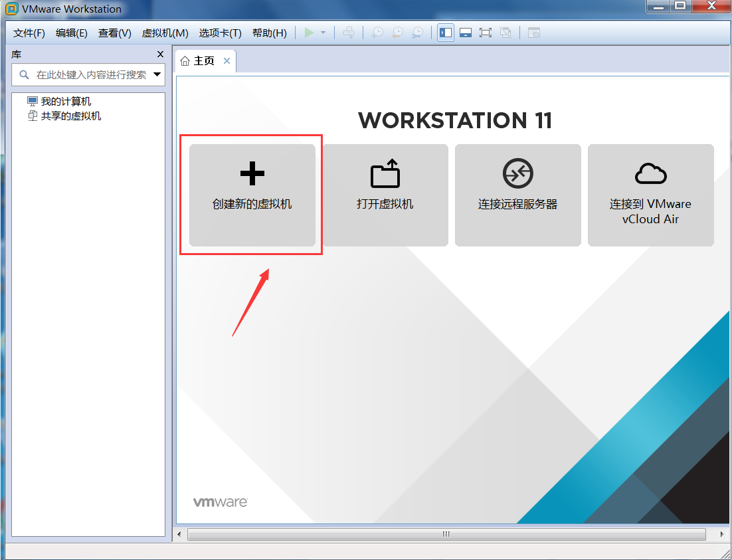Open the power options dropdown arrow
Image resolution: width=732 pixels, height=560 pixels.
pyautogui.click(x=323, y=33)
